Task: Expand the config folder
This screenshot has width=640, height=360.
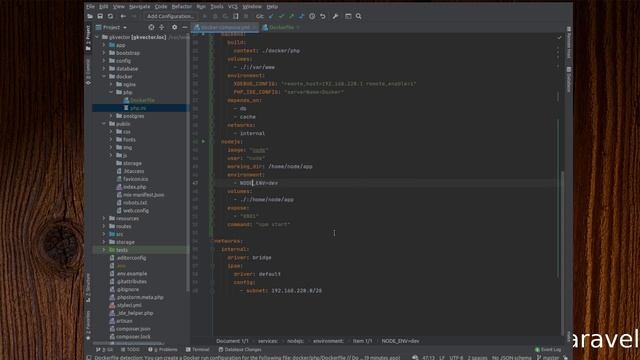Action: pyautogui.click(x=104, y=61)
